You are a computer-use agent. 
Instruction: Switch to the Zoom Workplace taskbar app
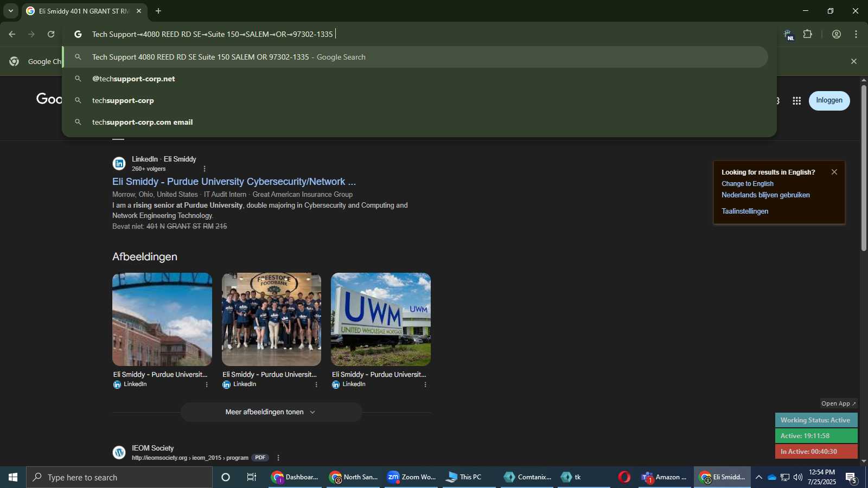click(x=411, y=477)
